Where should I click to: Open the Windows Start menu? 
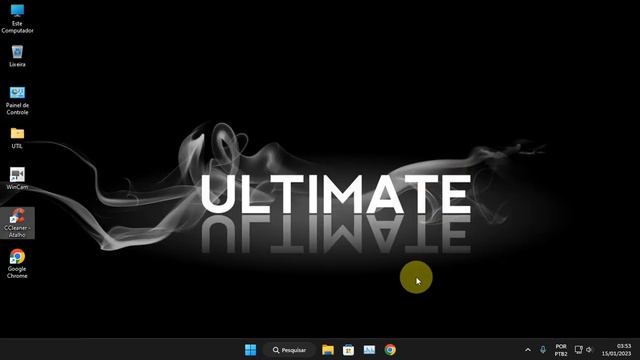point(250,350)
